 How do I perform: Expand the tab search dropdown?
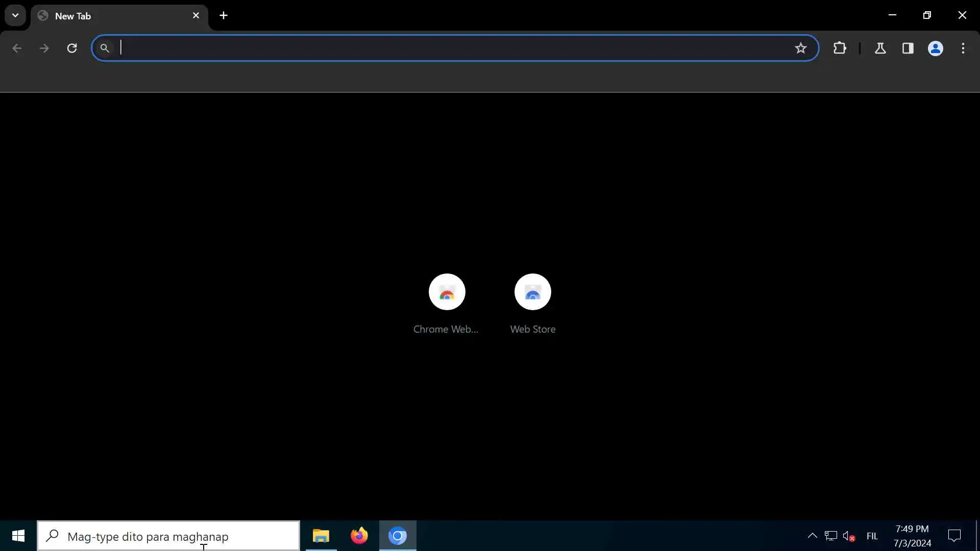[x=15, y=15]
